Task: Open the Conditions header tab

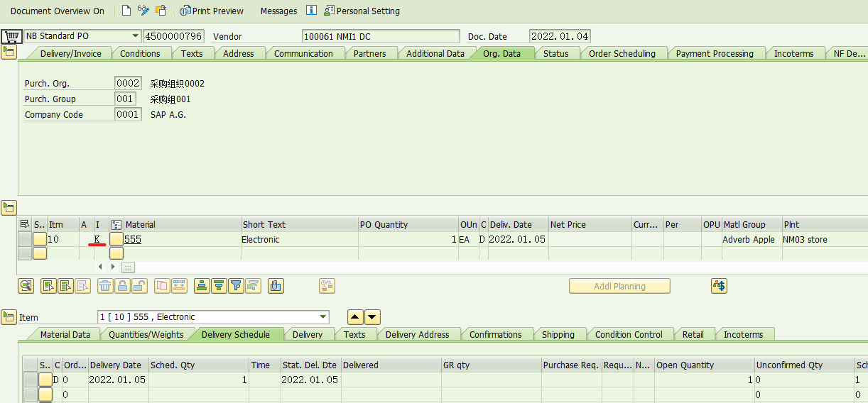Action: [x=140, y=53]
